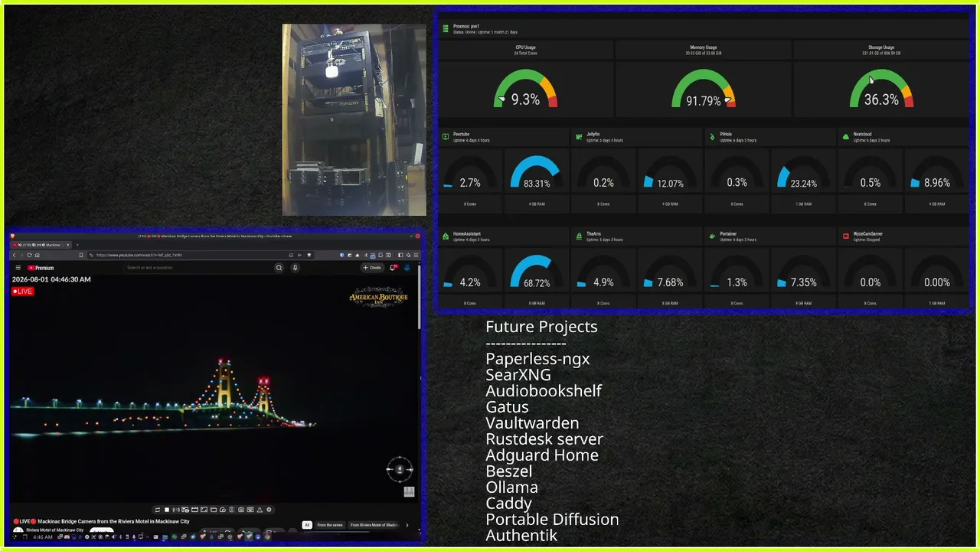
Task: Click 'Vaultwarden' in Future Projects list
Action: click(x=532, y=423)
